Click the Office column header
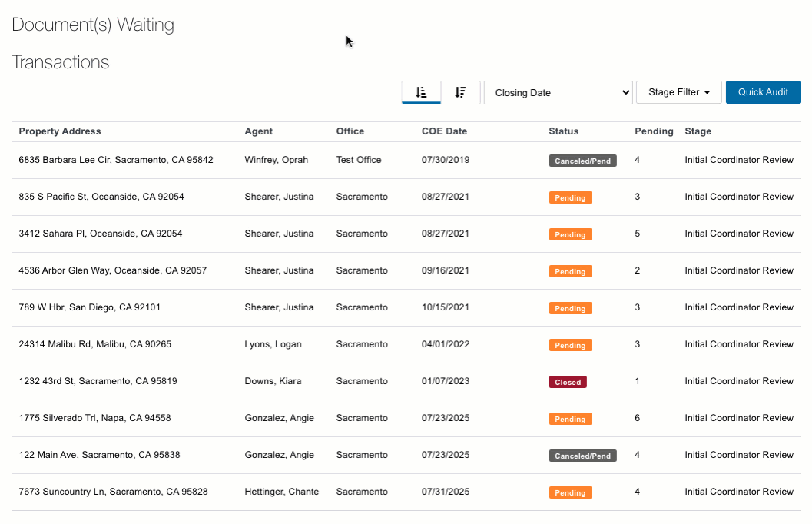The image size is (812, 524). click(x=350, y=131)
